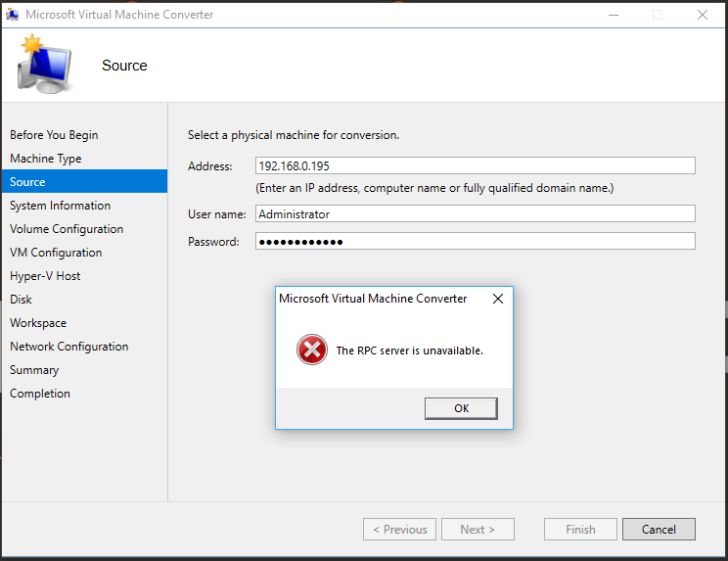Image resolution: width=728 pixels, height=561 pixels.
Task: Open the VM Configuration step
Action: tap(56, 253)
